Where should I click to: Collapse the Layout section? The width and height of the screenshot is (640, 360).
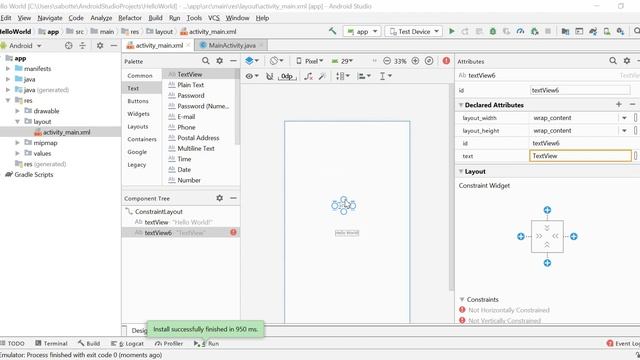(461, 171)
